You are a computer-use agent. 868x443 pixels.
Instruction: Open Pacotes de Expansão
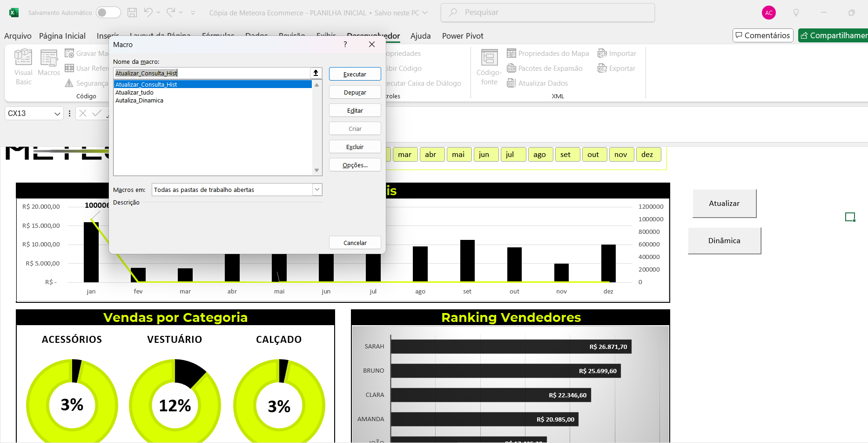(x=545, y=68)
